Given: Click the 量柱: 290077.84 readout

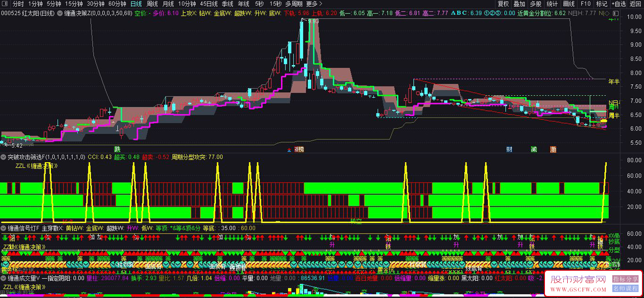Looking at the screenshot, I should (107, 279).
